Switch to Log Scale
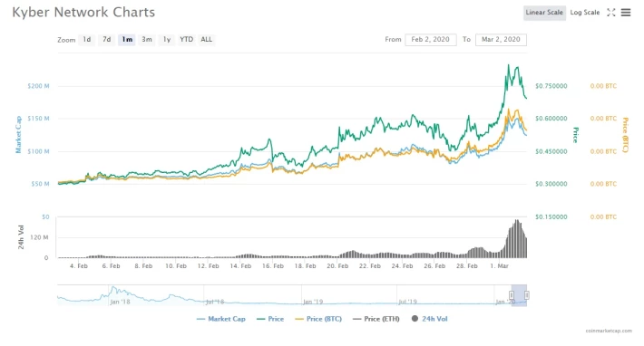This screenshot has height=346, width=644. pyautogui.click(x=585, y=13)
